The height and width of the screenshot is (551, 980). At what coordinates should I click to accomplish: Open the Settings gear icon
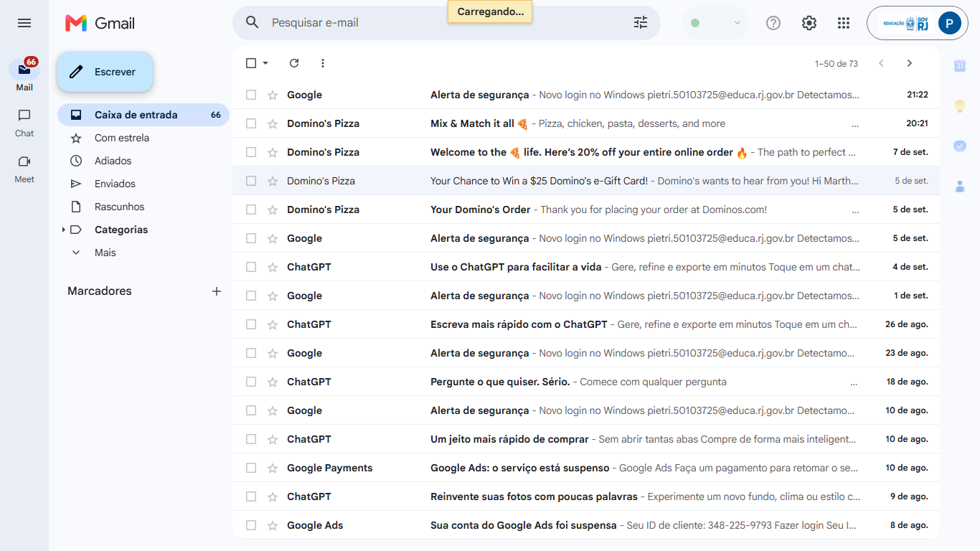coord(809,23)
